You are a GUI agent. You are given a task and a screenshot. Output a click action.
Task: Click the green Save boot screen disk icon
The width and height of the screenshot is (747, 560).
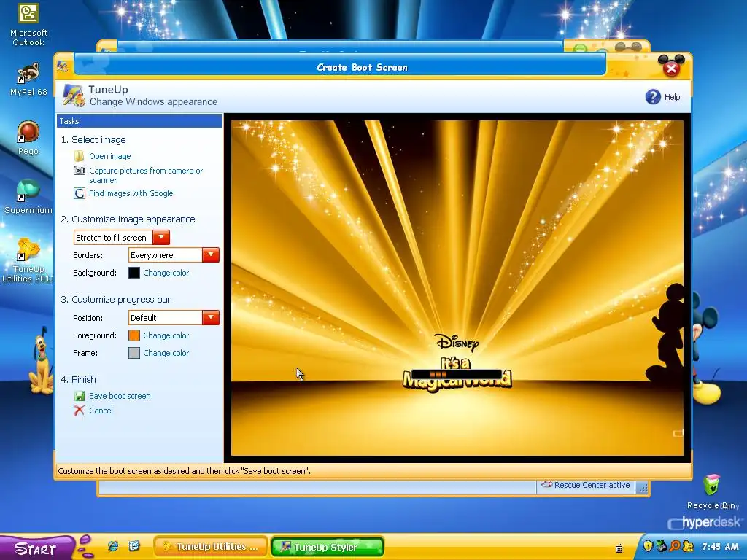(x=79, y=396)
